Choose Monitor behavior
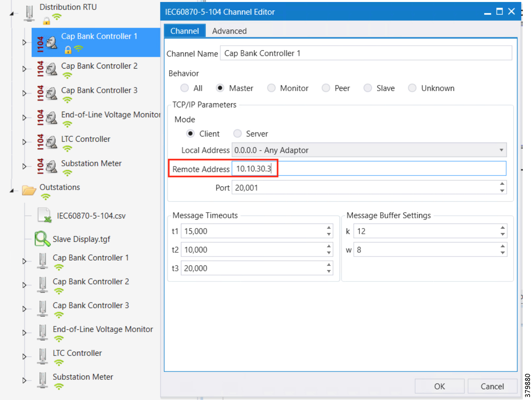Viewport: 532px width, 400px height. [x=271, y=88]
